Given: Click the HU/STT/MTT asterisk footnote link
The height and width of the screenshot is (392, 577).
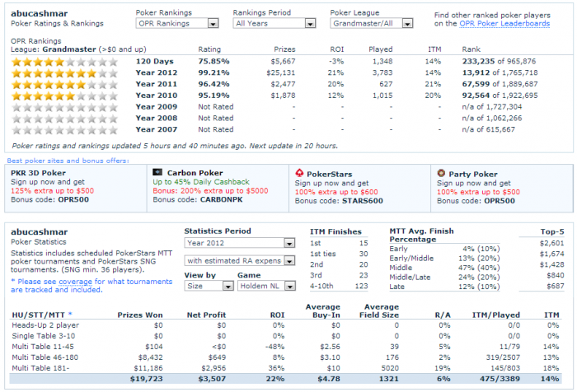Looking at the screenshot, I should pyautogui.click(x=70, y=314).
